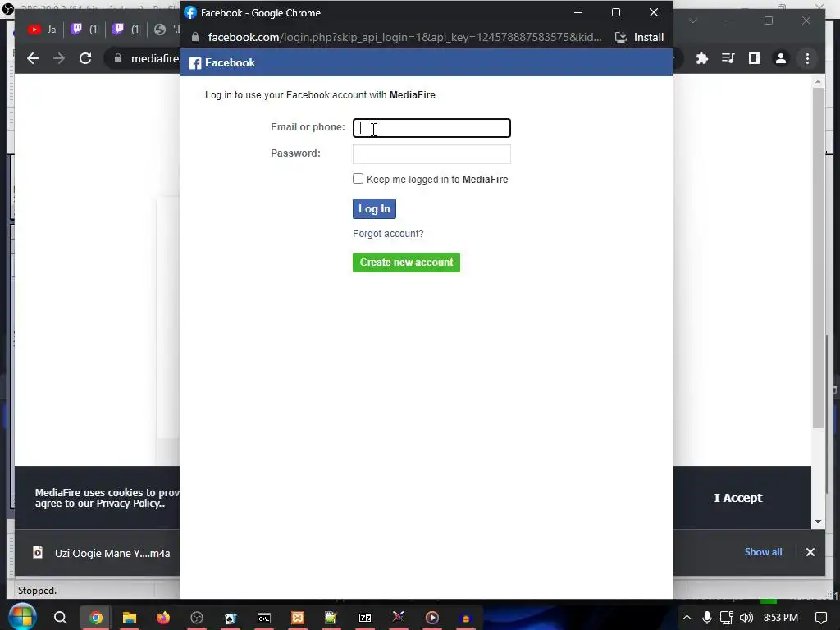This screenshot has width=840, height=630.
Task: Show hidden system tray icons chevron
Action: [687, 618]
